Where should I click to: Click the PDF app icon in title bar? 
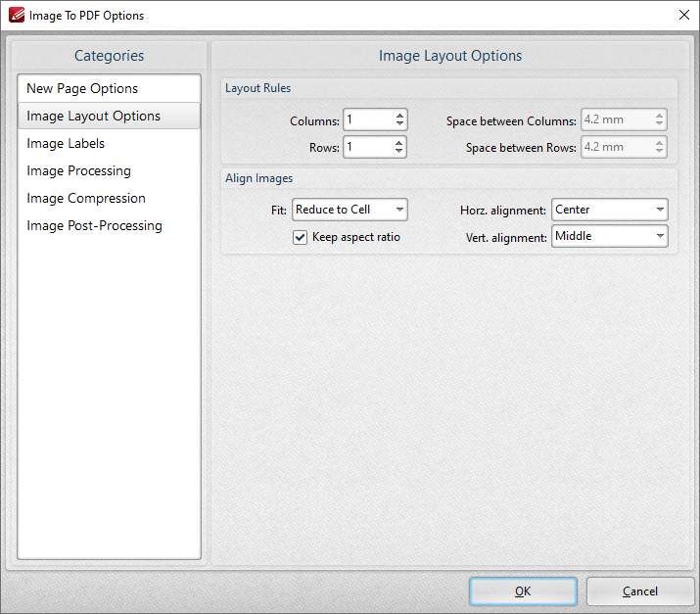17,15
